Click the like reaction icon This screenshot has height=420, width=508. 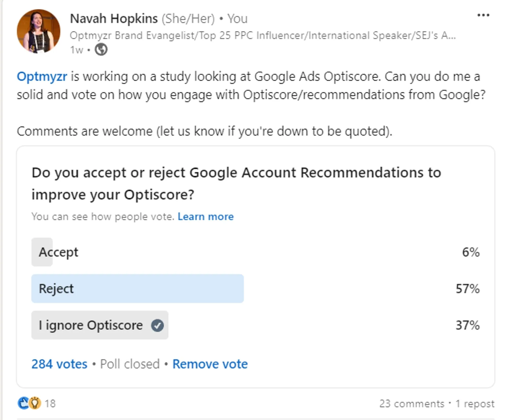click(23, 403)
